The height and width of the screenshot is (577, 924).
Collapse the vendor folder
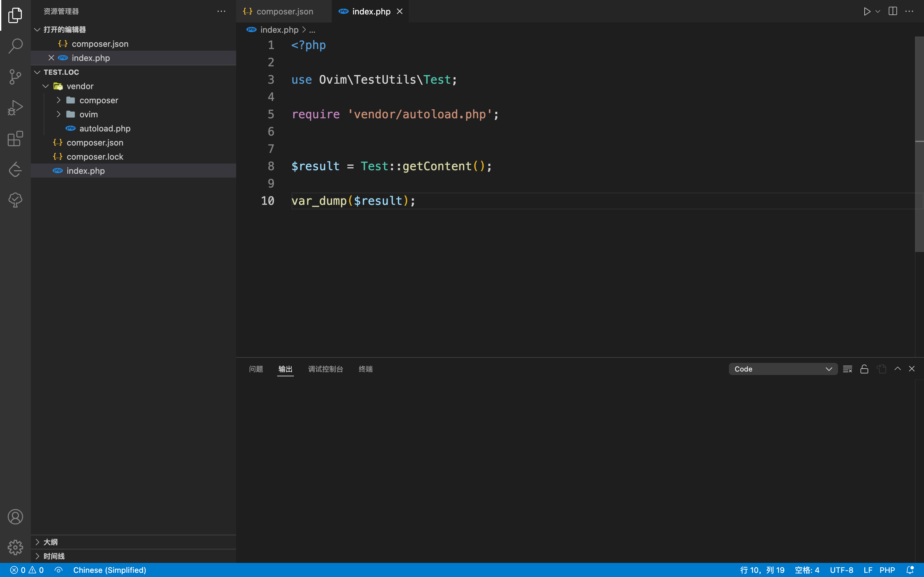point(80,86)
